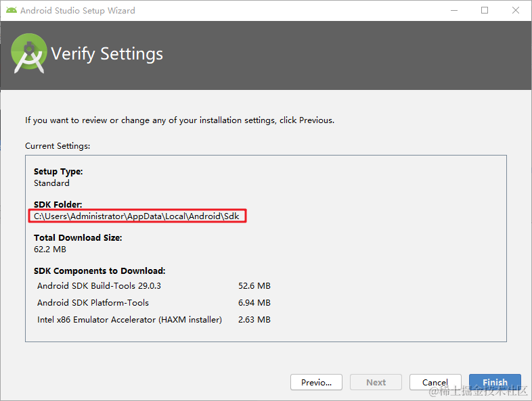This screenshot has width=532, height=401.
Task: Click the 62.2 MB total size value
Action: coord(50,250)
